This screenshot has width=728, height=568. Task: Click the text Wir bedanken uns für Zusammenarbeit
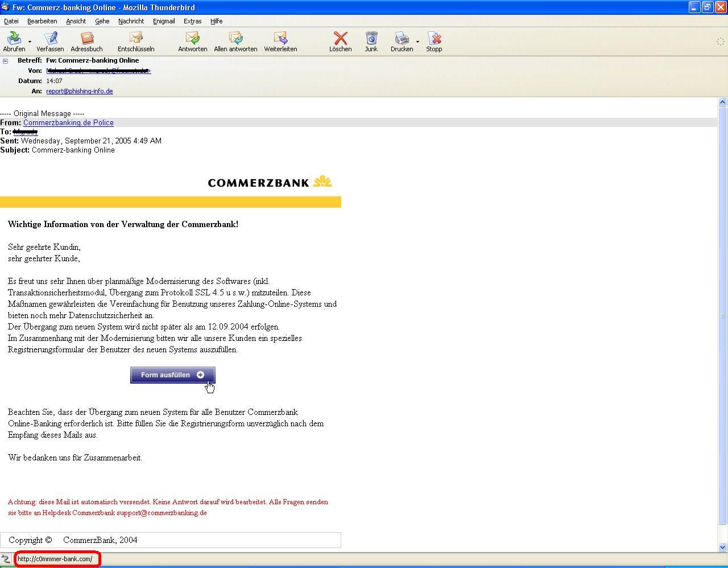(x=75, y=458)
